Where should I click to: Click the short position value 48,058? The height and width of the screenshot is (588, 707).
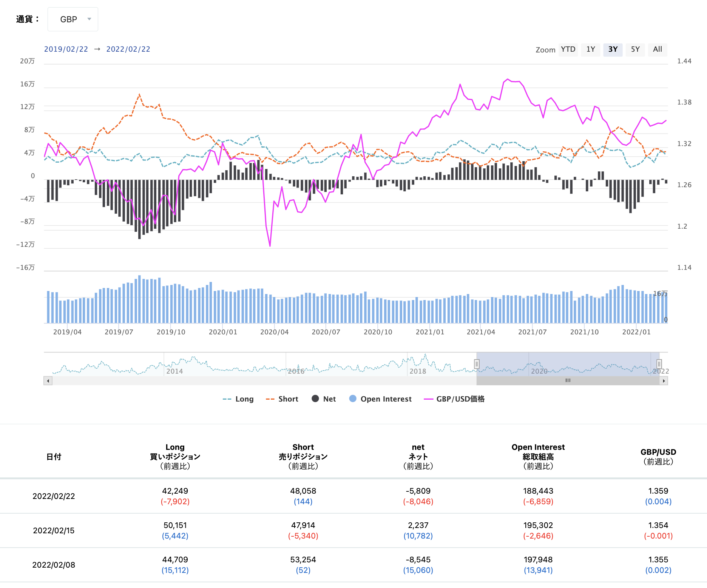[x=303, y=491]
